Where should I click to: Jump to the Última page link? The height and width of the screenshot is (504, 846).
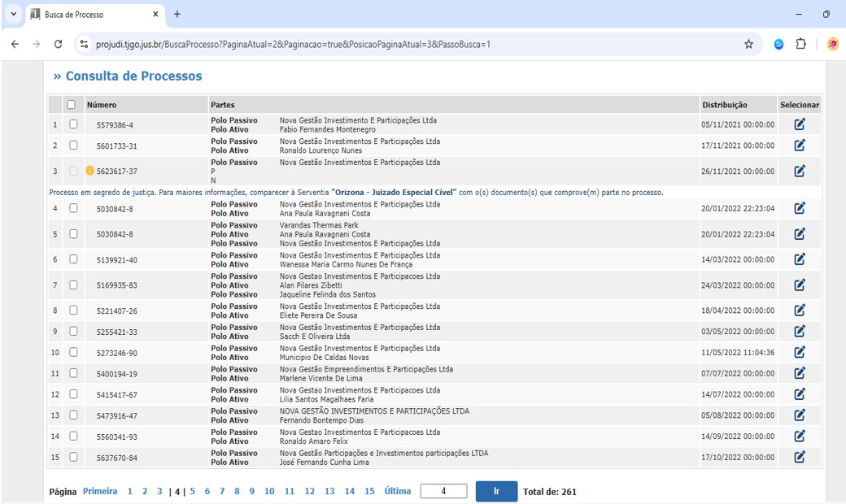(398, 492)
